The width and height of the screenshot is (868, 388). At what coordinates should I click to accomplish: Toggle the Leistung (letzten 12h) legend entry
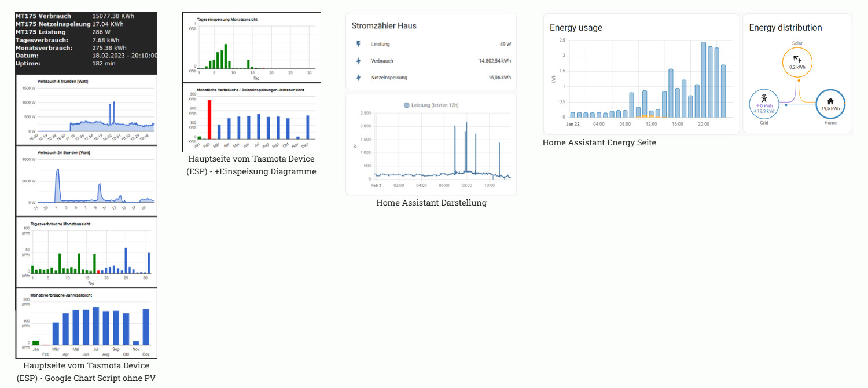(x=431, y=105)
